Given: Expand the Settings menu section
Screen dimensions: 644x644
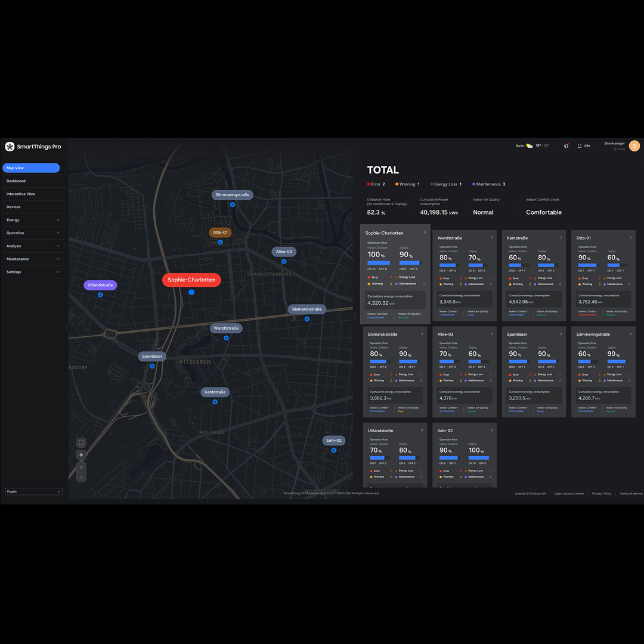Looking at the screenshot, I should tap(32, 272).
